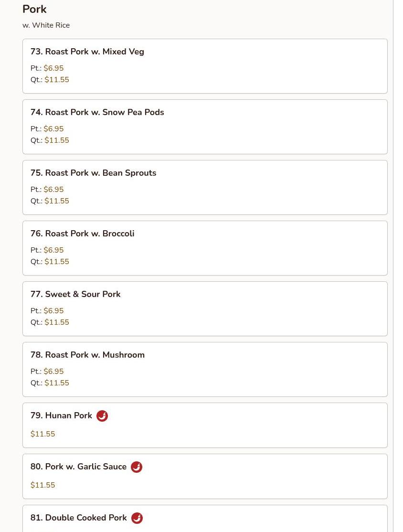The width and height of the screenshot is (403, 532).
Task: Click the Hunan Pork $11.55 price
Action: tap(43, 434)
